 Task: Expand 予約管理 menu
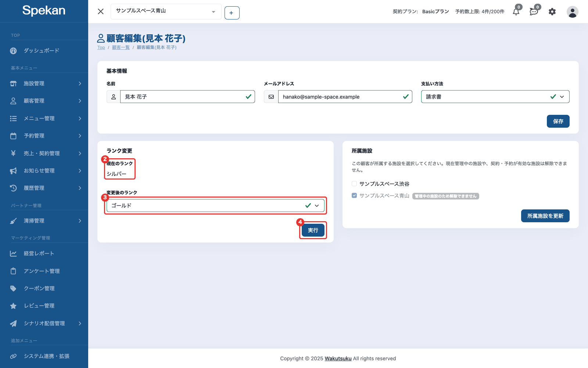click(x=44, y=136)
